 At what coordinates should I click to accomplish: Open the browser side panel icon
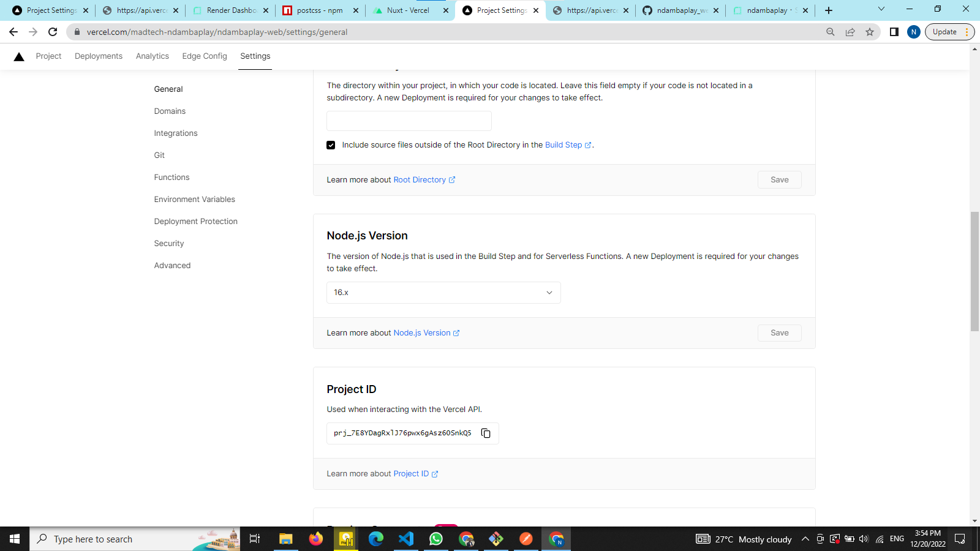click(894, 32)
